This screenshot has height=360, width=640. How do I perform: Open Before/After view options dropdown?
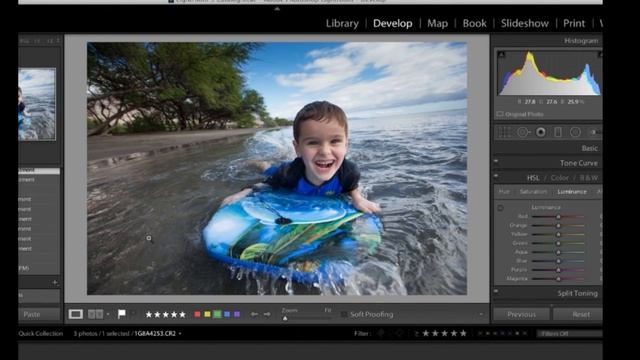click(108, 314)
